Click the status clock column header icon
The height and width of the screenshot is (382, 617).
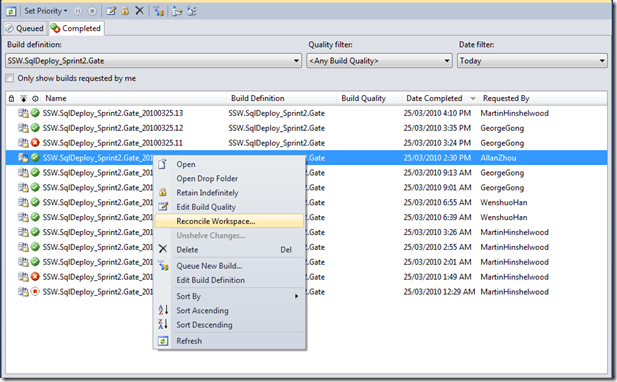[x=35, y=99]
